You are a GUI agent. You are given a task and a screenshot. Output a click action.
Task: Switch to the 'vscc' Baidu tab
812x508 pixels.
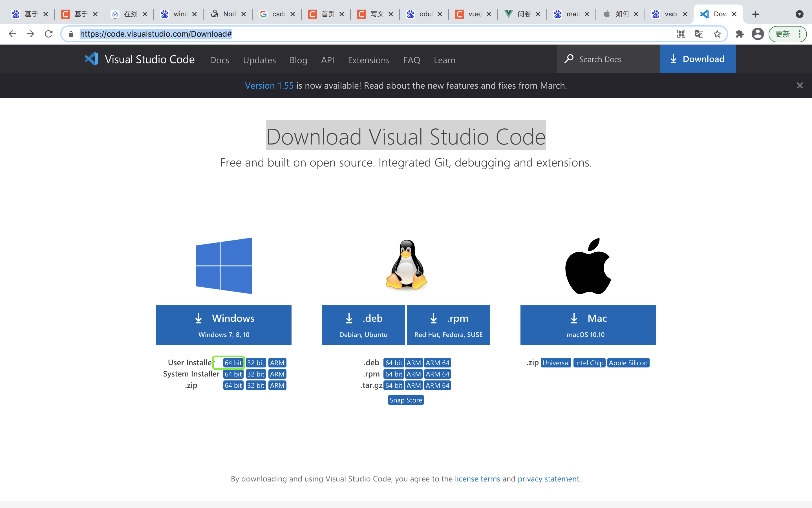669,14
